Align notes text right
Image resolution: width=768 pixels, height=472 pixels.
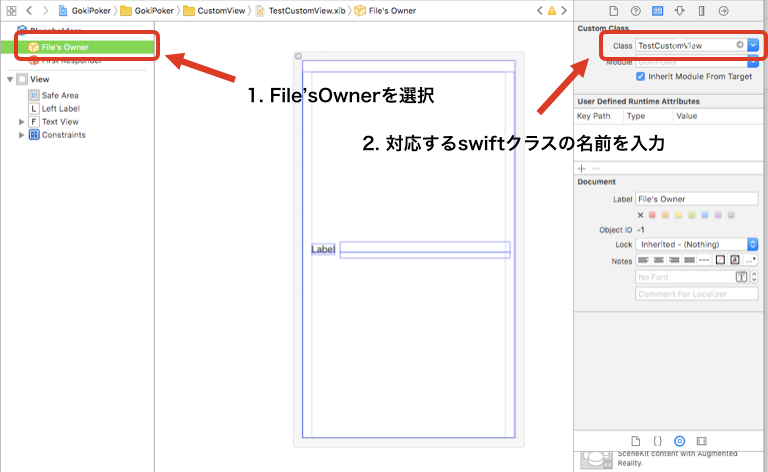point(674,260)
